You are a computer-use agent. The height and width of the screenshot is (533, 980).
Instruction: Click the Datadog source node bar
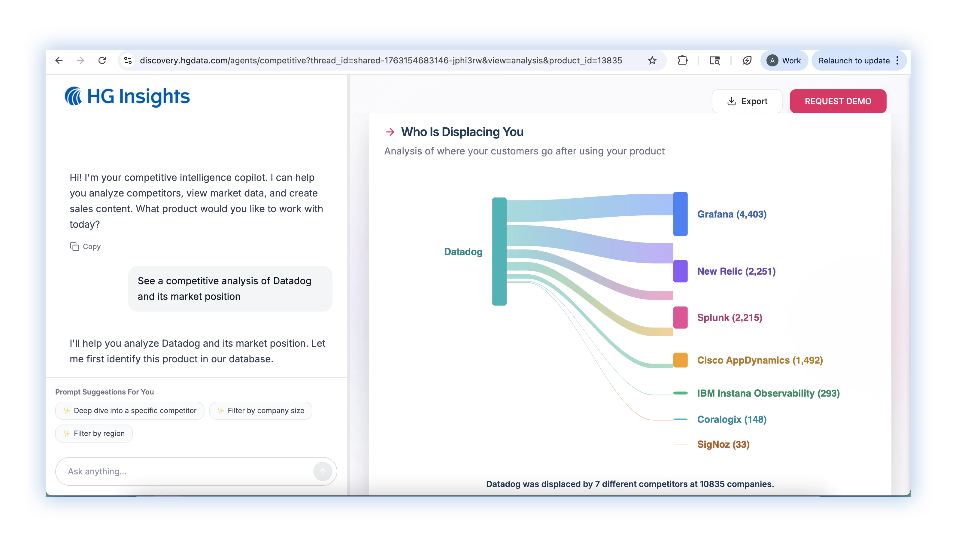499,251
